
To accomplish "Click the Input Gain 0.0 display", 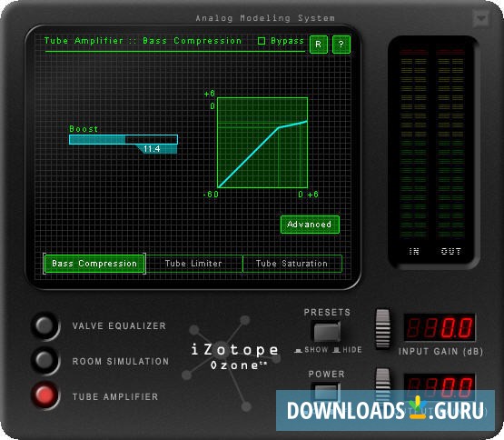I will pos(440,327).
